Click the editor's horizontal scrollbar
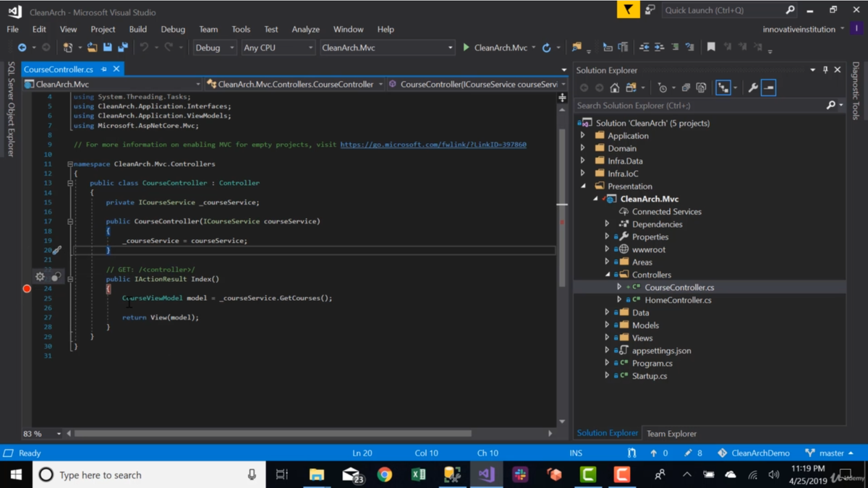This screenshot has width=868, height=488. [273, 434]
